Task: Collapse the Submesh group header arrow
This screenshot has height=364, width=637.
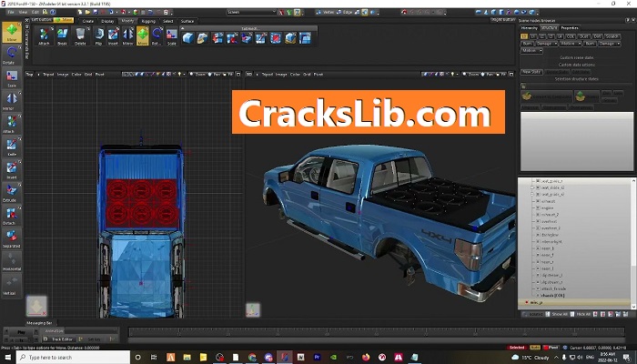Action: (183, 28)
